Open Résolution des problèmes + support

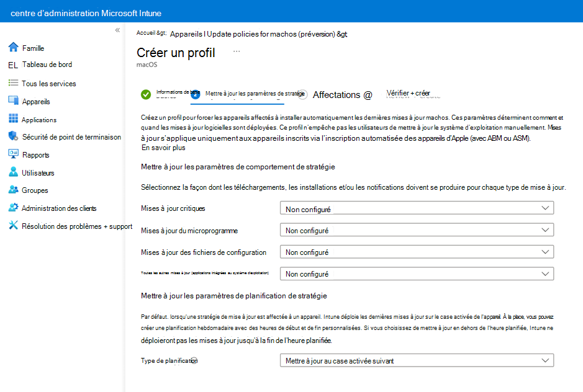(x=77, y=226)
